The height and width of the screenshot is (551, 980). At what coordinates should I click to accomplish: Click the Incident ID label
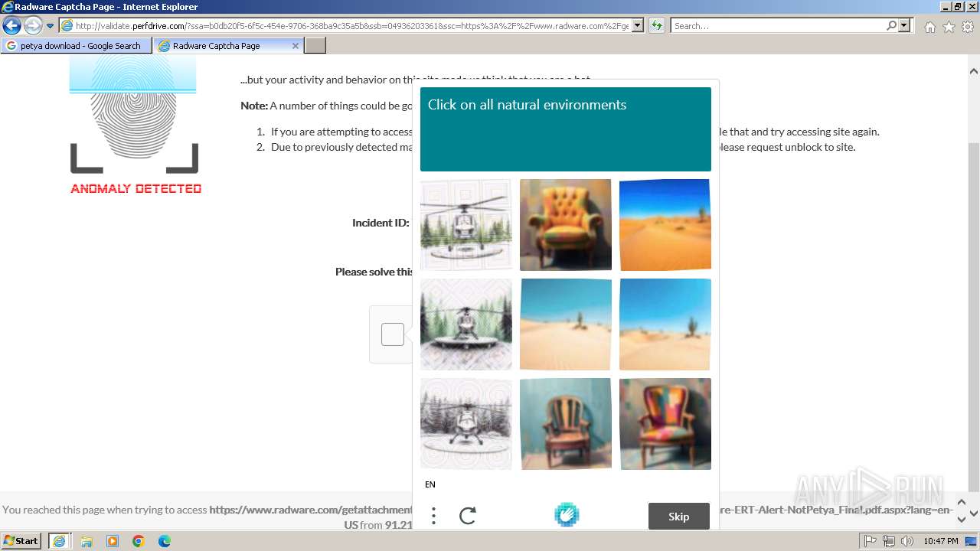(381, 223)
